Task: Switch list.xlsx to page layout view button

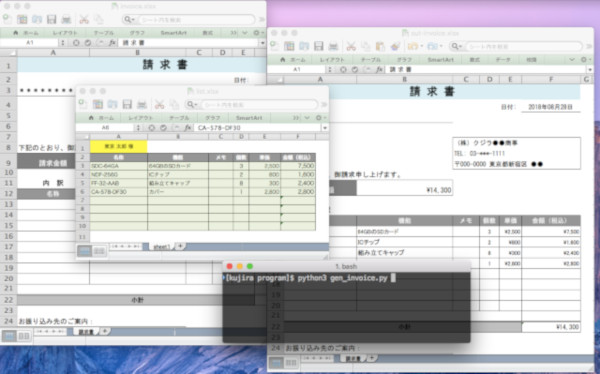Action: pyautogui.click(x=99, y=251)
